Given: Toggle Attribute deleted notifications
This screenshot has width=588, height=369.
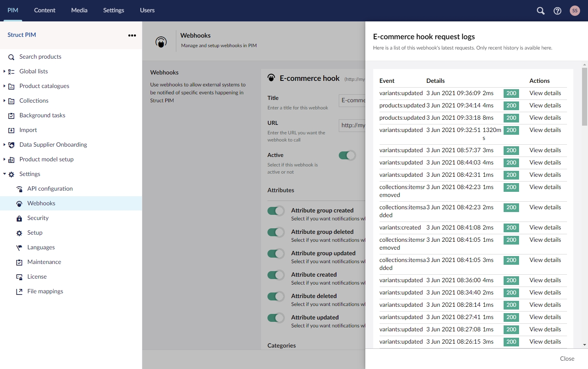Looking at the screenshot, I should 276,296.
